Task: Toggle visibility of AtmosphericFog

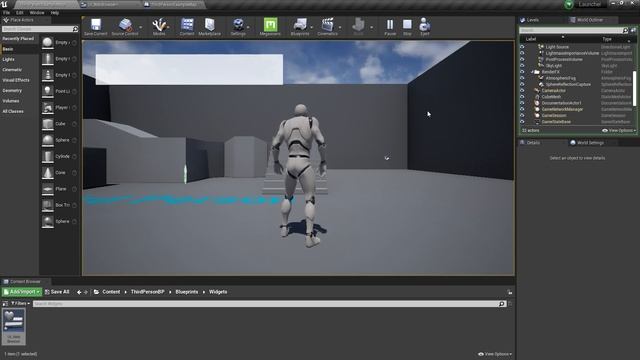Action: [x=522, y=78]
